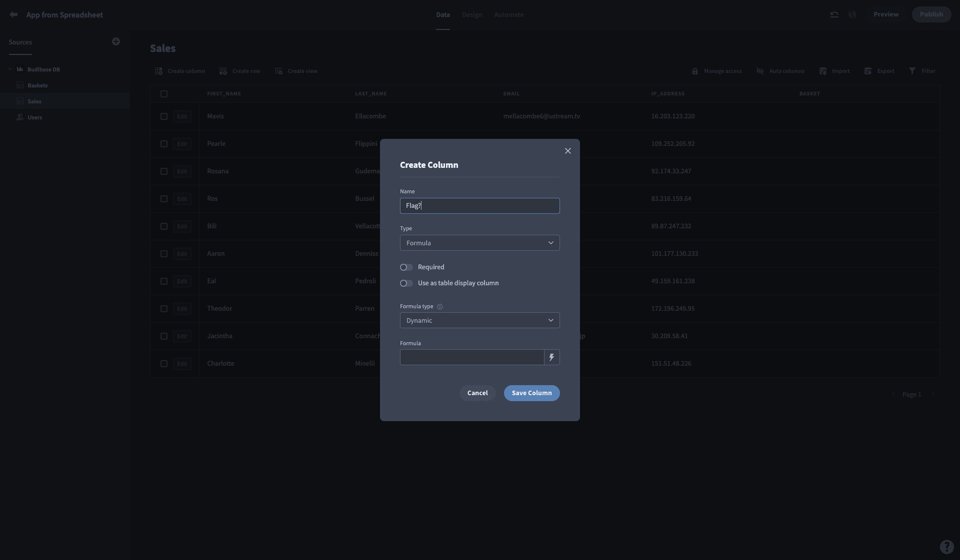The image size is (960, 560).
Task: Click the IP 151.51.48.226 cell
Action: (x=671, y=364)
